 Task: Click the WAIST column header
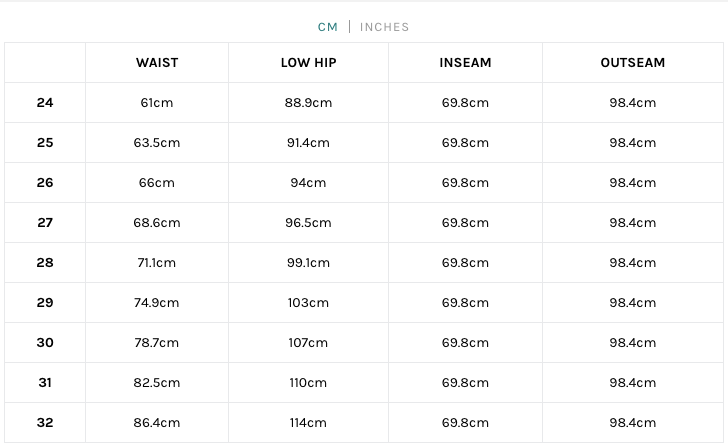tap(157, 63)
